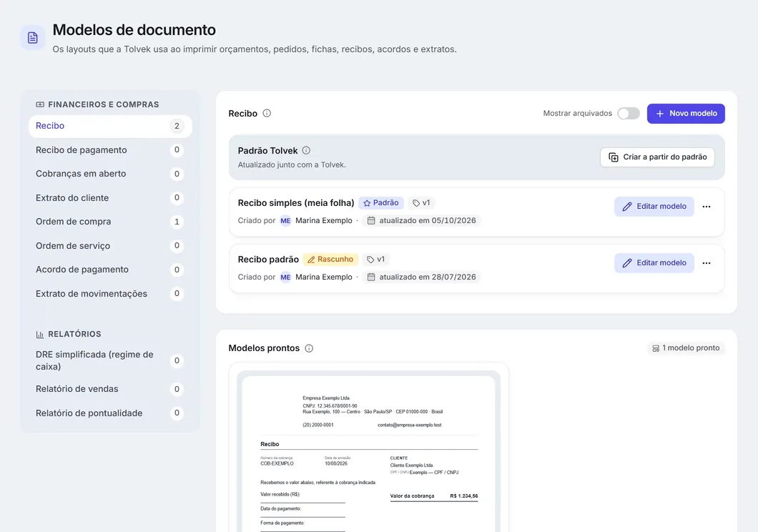Open Acordo de pagamento category
Screen dimensions: 758x532
(110, 270)
